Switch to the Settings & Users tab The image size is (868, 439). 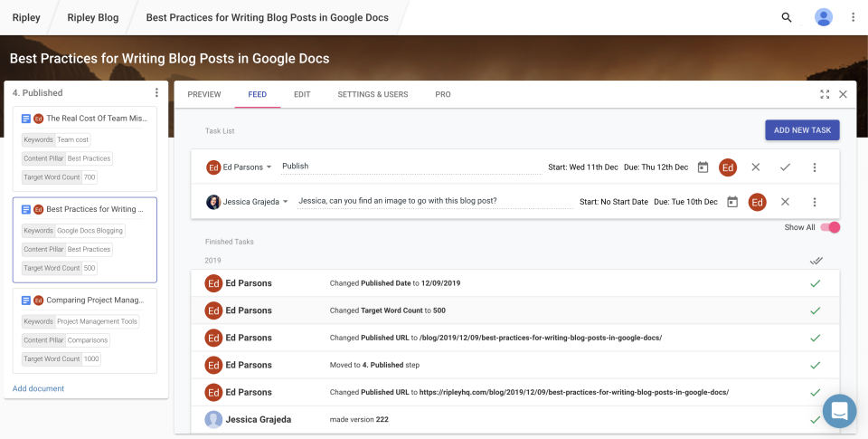(x=373, y=94)
